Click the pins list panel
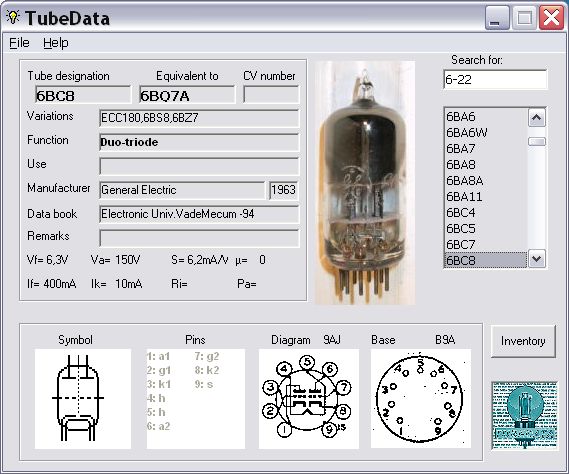This screenshot has width=569, height=474. (x=196, y=399)
